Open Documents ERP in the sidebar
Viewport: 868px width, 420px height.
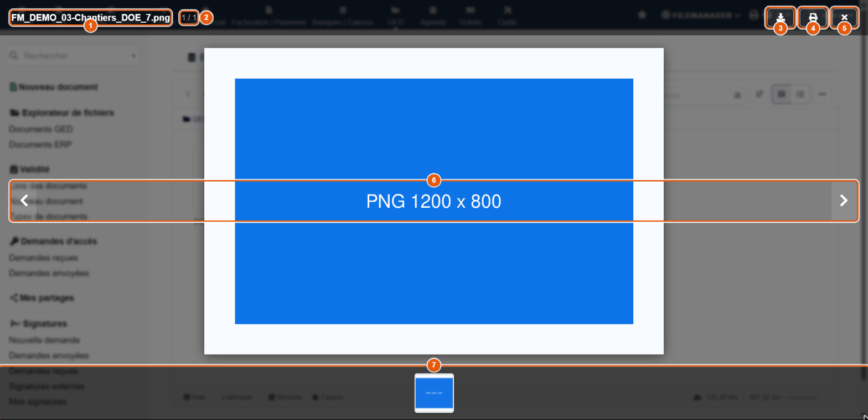[x=40, y=145]
